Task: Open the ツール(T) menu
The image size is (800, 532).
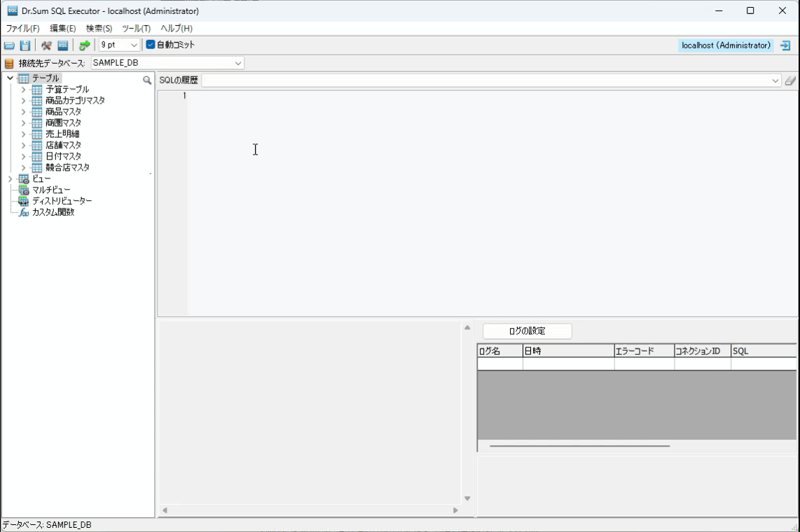Action: point(136,29)
